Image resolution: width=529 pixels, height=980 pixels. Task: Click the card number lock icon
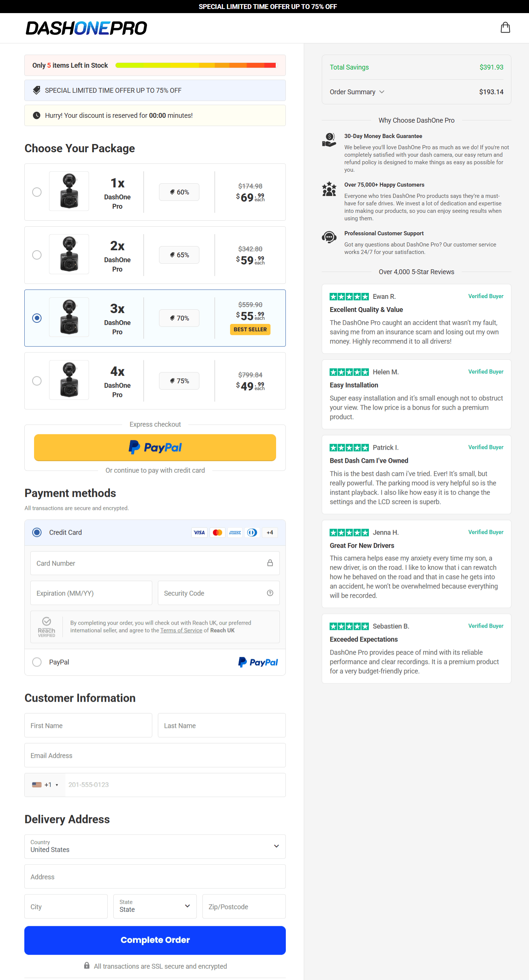270,563
